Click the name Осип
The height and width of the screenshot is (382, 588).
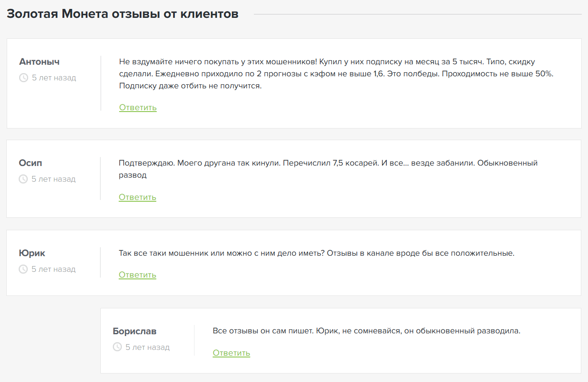[x=29, y=163]
